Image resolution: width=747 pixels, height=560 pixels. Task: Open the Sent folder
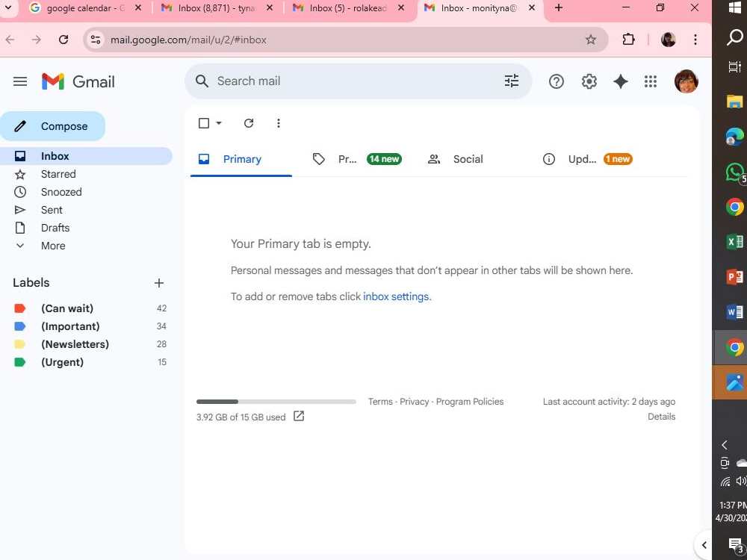(86, 210)
